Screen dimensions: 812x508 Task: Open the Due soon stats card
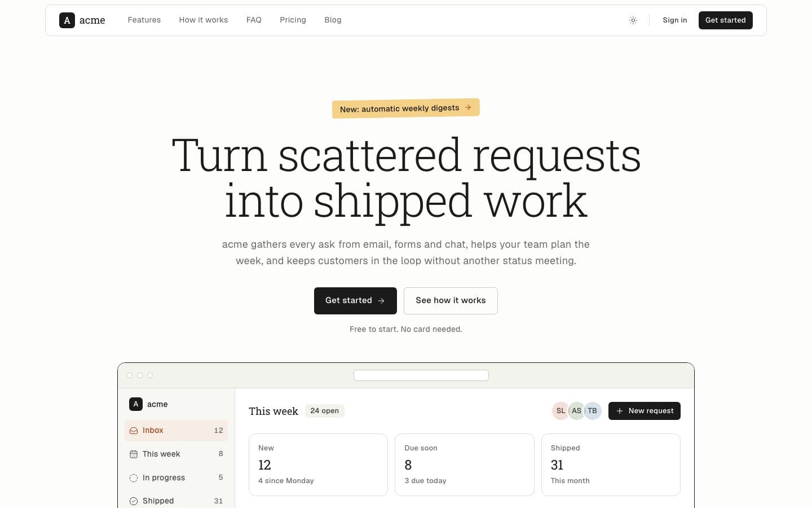click(x=465, y=465)
